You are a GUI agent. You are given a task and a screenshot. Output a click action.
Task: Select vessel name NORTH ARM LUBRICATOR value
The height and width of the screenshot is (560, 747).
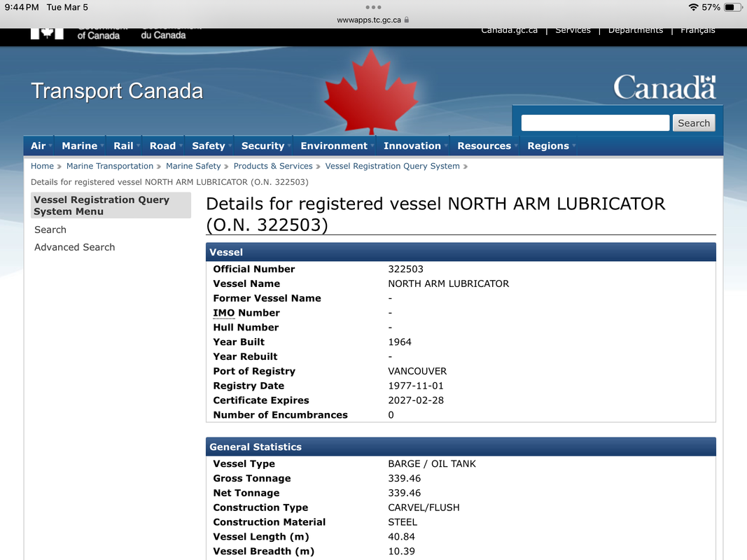(x=449, y=284)
